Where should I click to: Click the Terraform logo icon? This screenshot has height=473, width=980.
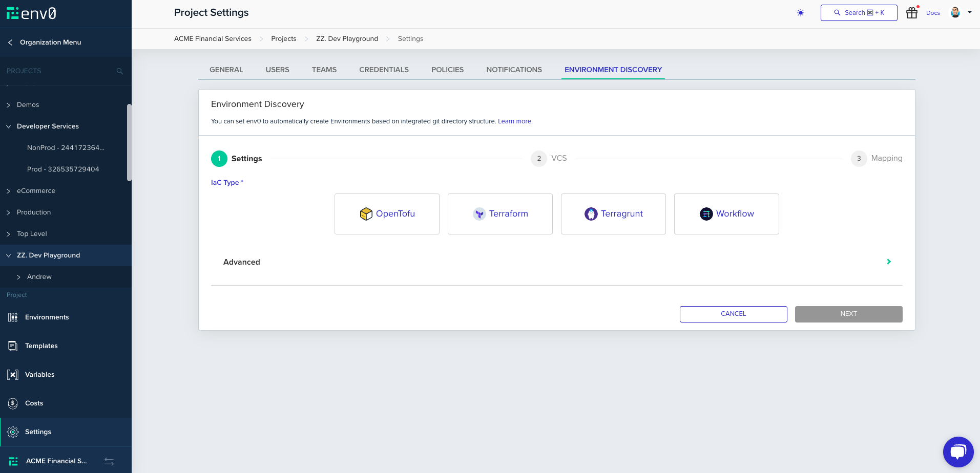coord(479,214)
